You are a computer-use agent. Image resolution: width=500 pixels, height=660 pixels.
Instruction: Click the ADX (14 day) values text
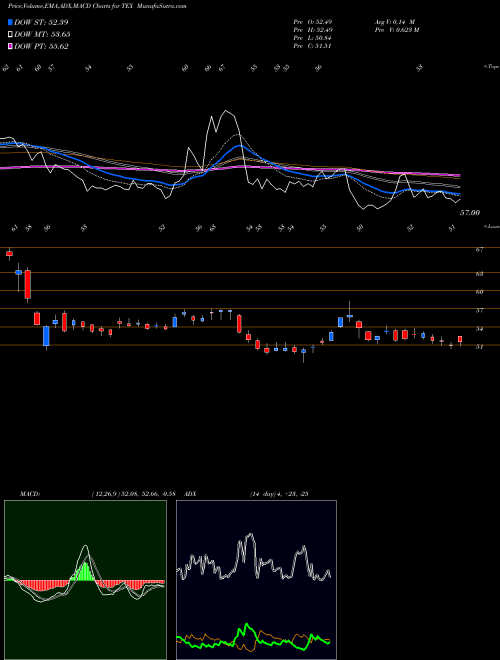279,494
